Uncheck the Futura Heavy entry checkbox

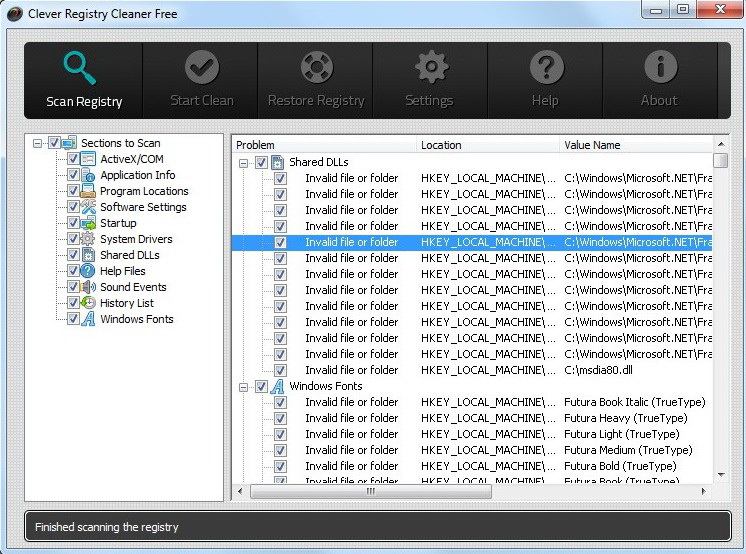280,418
